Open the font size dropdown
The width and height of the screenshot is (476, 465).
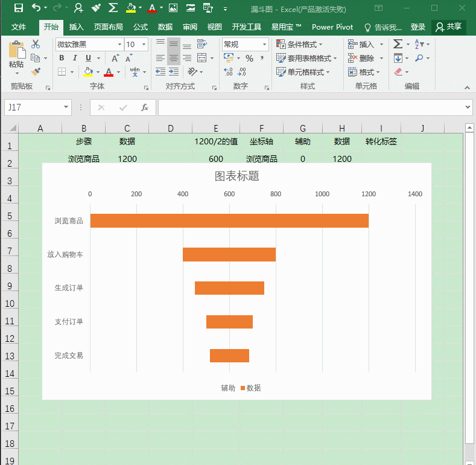point(144,44)
